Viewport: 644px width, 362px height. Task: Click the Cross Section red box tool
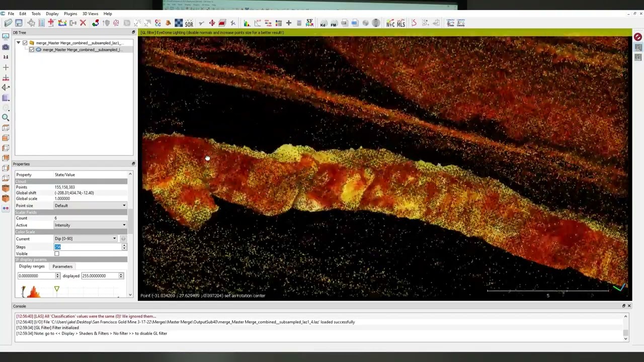[x=222, y=23]
